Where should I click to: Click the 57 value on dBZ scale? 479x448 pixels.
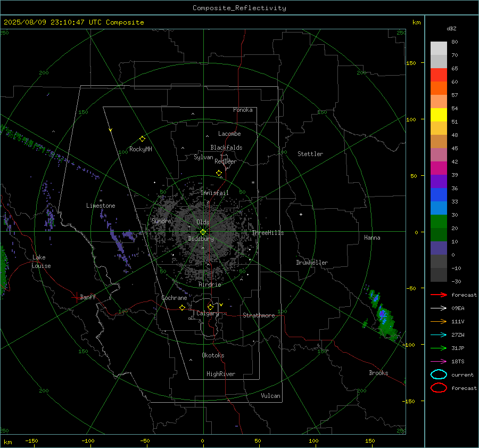455,95
